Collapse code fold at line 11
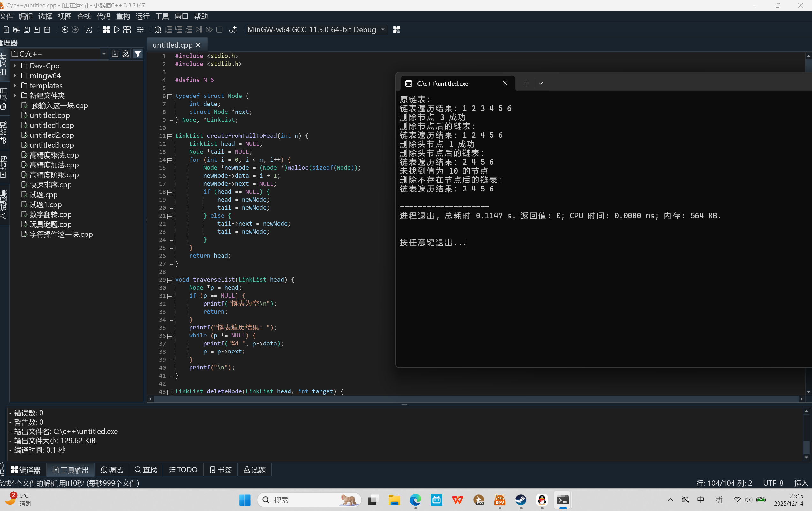 [x=170, y=136]
